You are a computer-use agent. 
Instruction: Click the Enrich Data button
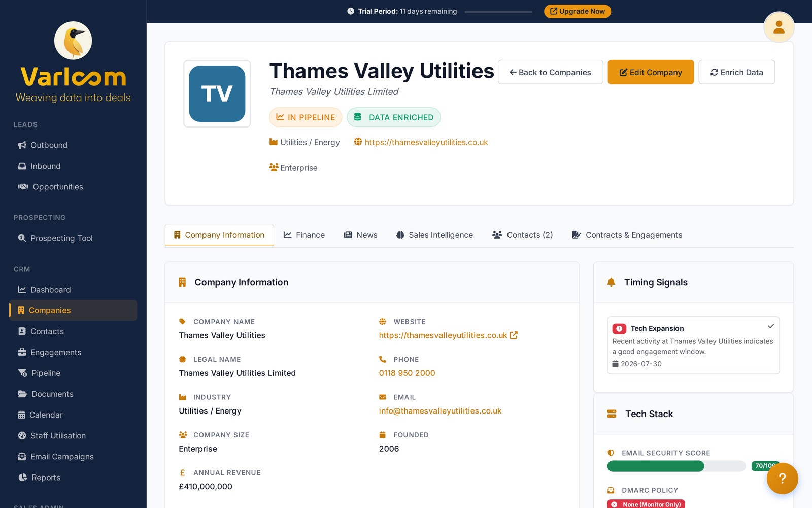(736, 72)
